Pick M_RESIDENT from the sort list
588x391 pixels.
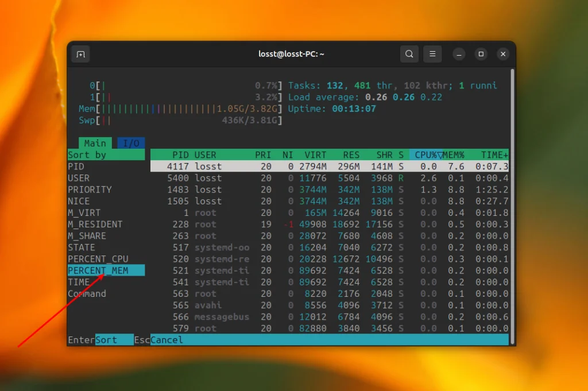(x=95, y=224)
